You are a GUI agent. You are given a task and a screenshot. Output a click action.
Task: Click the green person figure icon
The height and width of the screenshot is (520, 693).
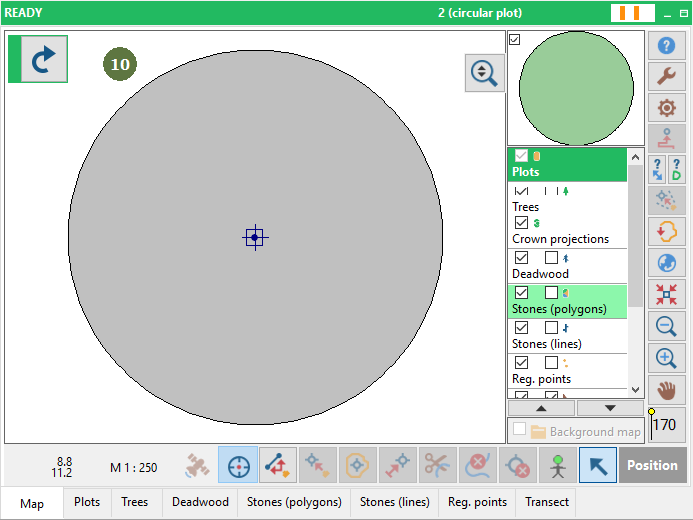(x=558, y=465)
